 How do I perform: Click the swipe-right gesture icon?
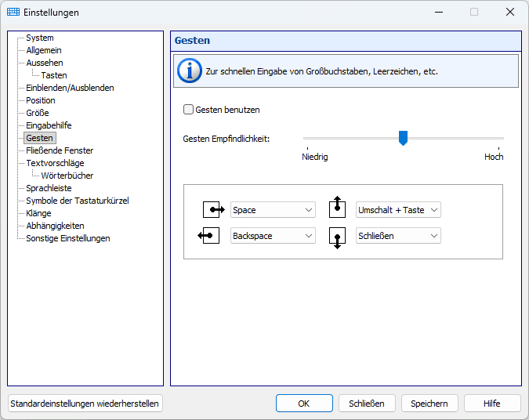pyautogui.click(x=213, y=210)
